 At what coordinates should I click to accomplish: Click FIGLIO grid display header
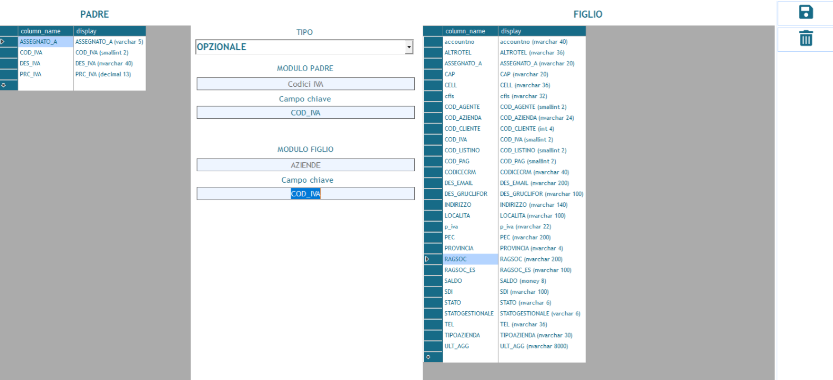coord(542,31)
